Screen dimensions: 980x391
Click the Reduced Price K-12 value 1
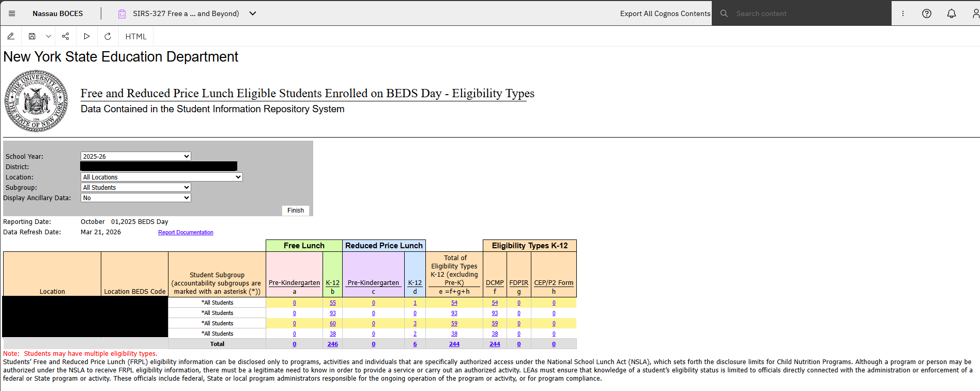pos(415,303)
